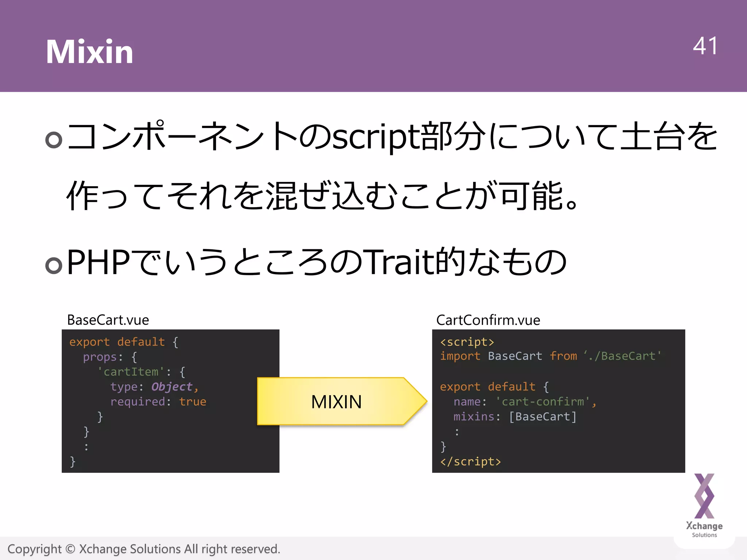Click the bullet marker beside PHPでいうところの
Screen dimensions: 747x560
click(54, 265)
